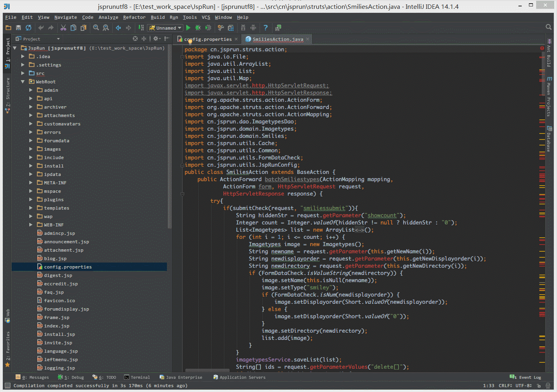This screenshot has height=392, width=557.
Task: Open the Unnamed run configuration dropdown
Action: pos(165,28)
